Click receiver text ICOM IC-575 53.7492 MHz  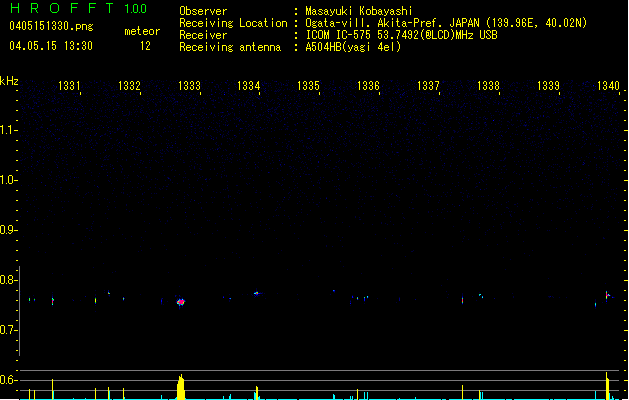click(401, 35)
